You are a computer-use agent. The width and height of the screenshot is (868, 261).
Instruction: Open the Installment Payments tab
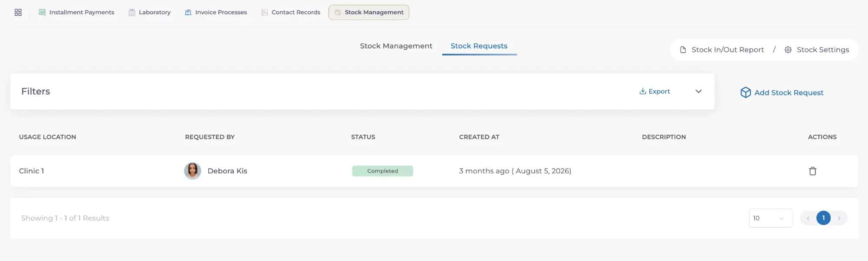[x=76, y=12]
